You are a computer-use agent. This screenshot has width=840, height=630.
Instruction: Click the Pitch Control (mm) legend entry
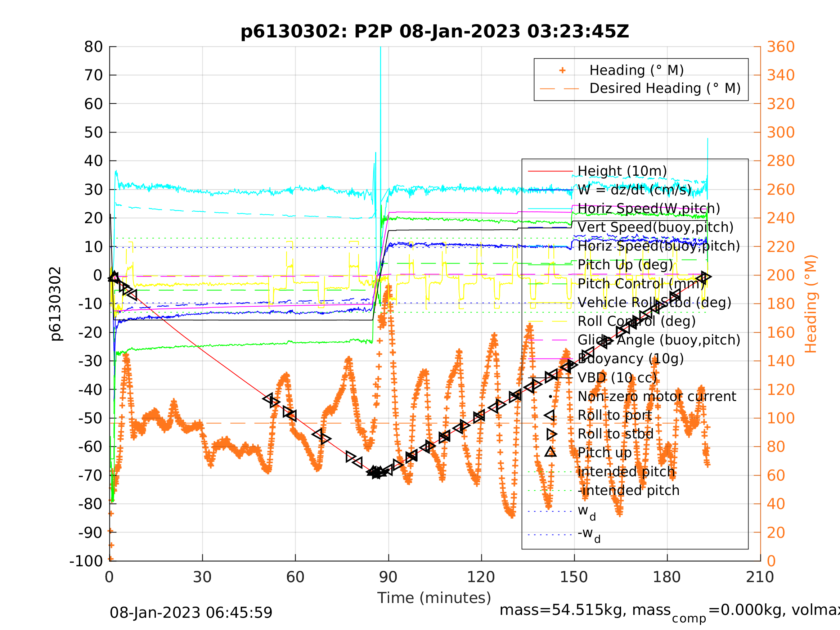641,284
